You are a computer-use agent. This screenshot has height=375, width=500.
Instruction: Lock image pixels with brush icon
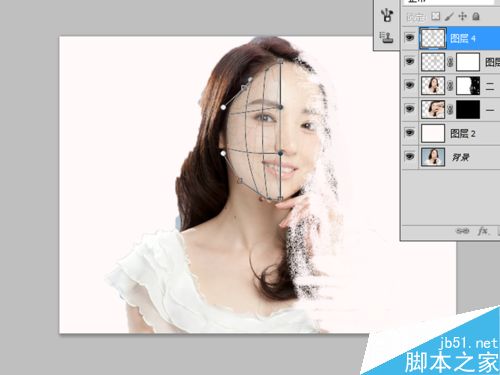449,16
